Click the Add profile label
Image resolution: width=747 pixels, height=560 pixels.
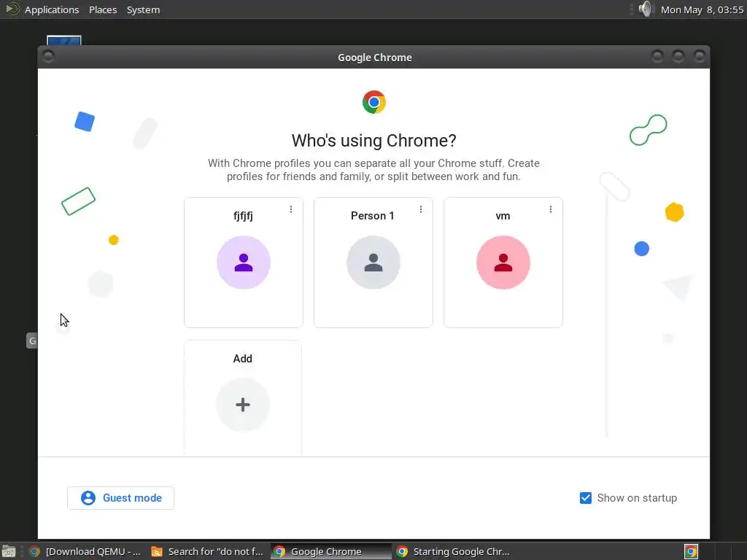pos(242,359)
